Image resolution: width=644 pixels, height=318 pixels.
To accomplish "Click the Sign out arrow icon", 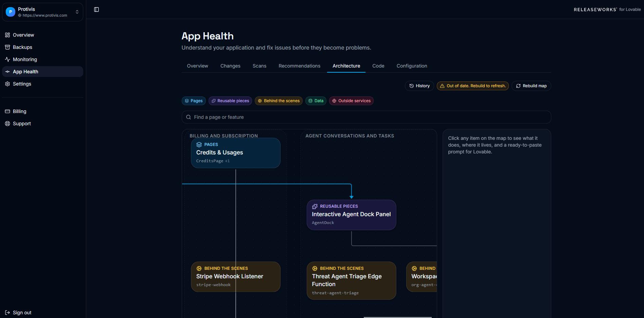I will pyautogui.click(x=7, y=313).
